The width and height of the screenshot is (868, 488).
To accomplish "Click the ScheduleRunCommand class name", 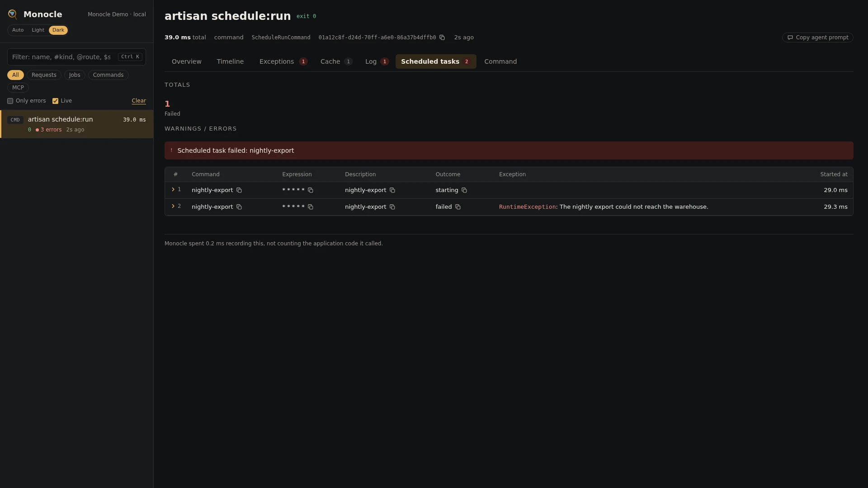I will pos(281,38).
